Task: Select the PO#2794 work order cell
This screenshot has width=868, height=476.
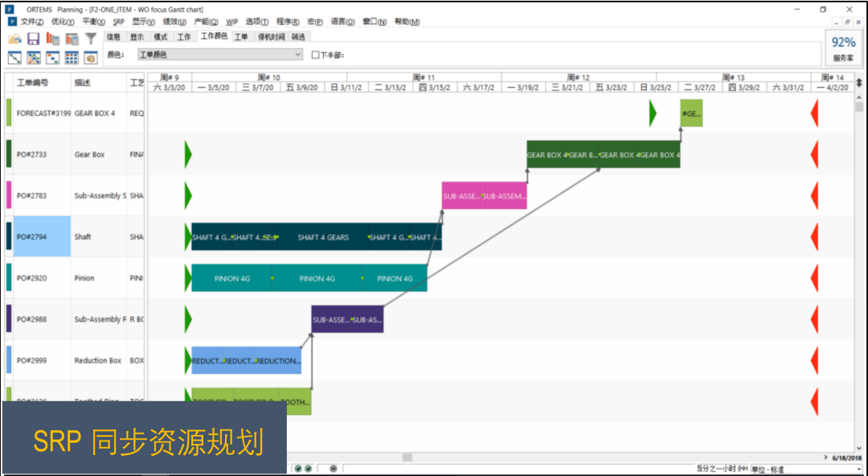Action: (42, 236)
